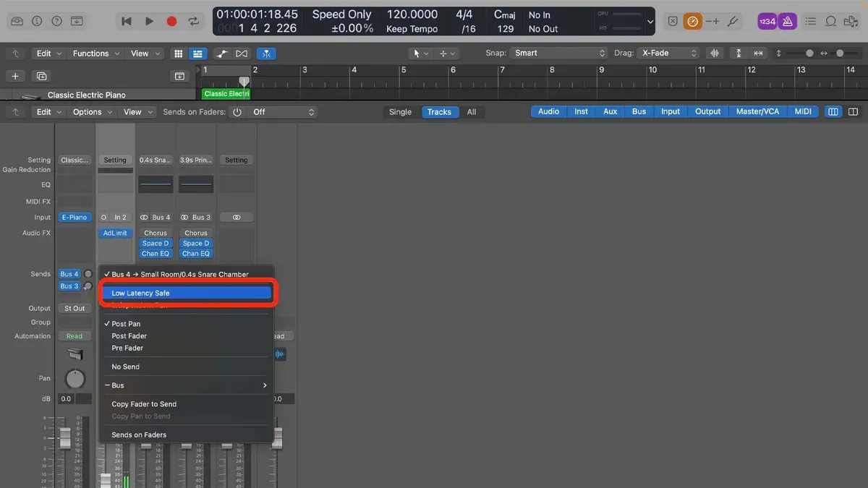Open the tuner icon

[x=733, y=22]
